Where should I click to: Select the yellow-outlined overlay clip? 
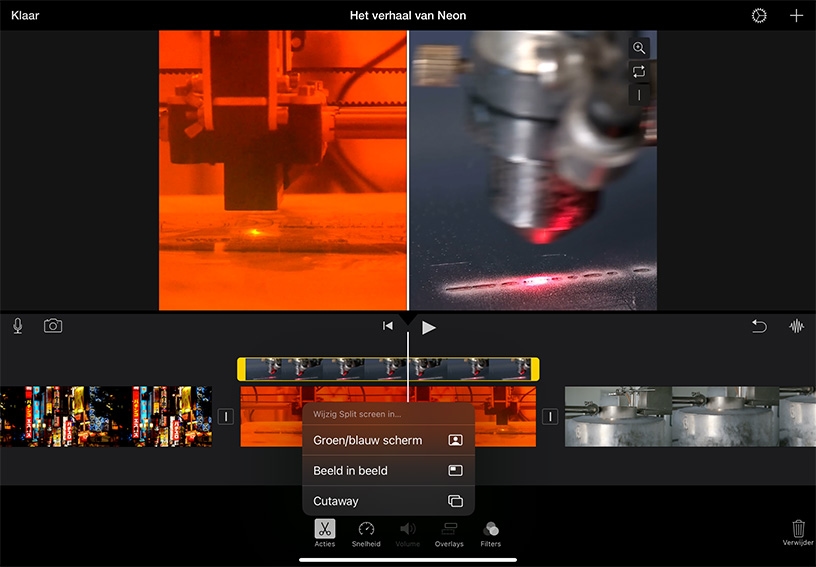pyautogui.click(x=388, y=369)
